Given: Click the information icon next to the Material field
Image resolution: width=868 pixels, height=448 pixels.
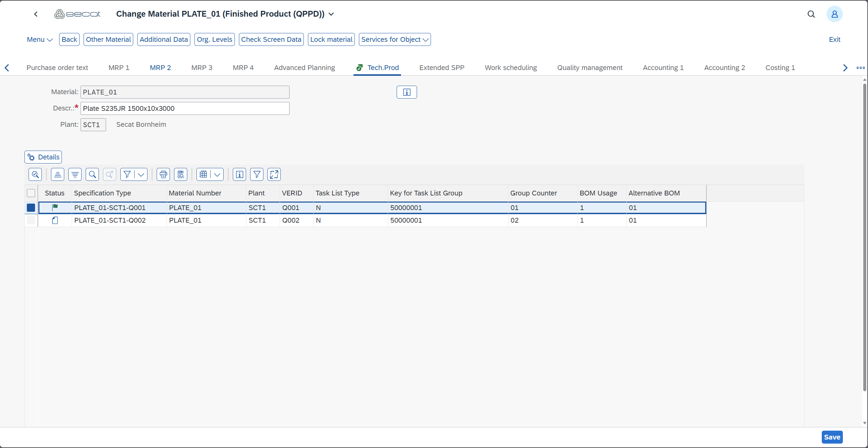Looking at the screenshot, I should (406, 92).
